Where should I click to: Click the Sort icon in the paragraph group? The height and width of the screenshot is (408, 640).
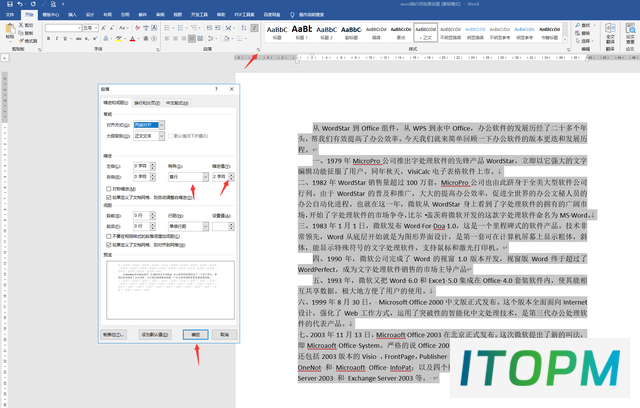pos(244,28)
